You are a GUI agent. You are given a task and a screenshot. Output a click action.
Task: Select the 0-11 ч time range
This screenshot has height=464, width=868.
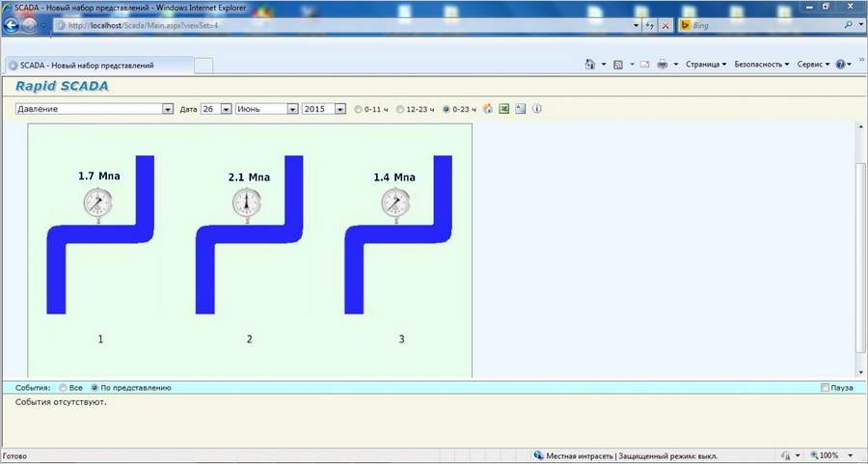(360, 109)
